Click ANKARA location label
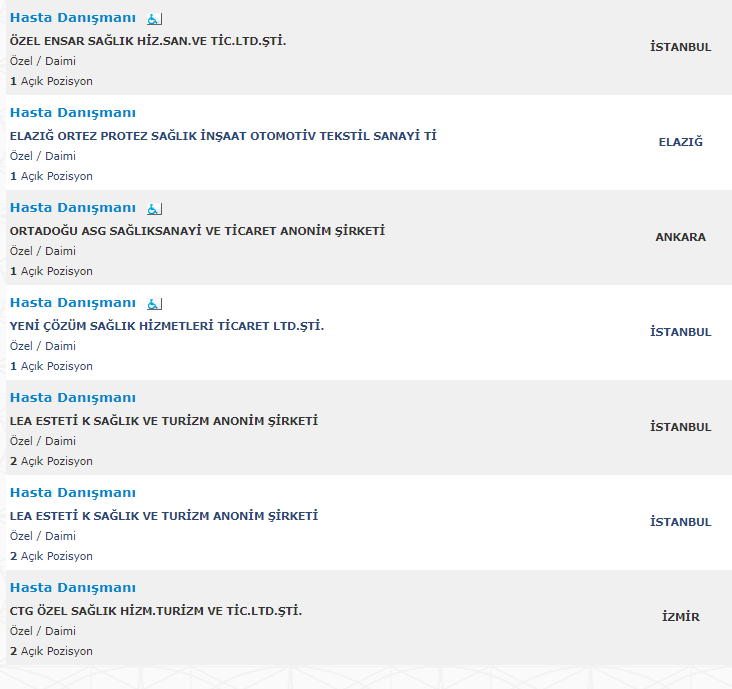This screenshot has height=689, width=732. coord(681,237)
